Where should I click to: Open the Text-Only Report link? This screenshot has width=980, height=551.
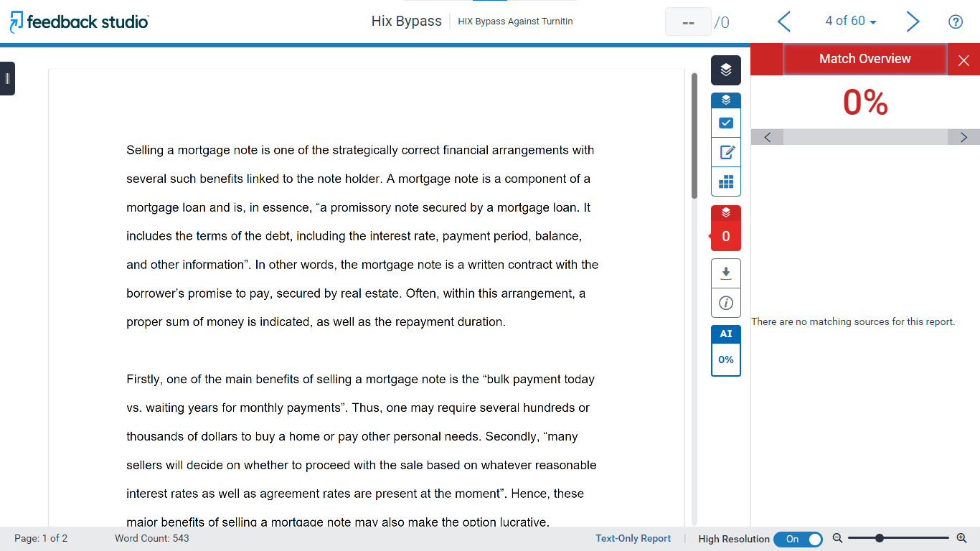633,539
